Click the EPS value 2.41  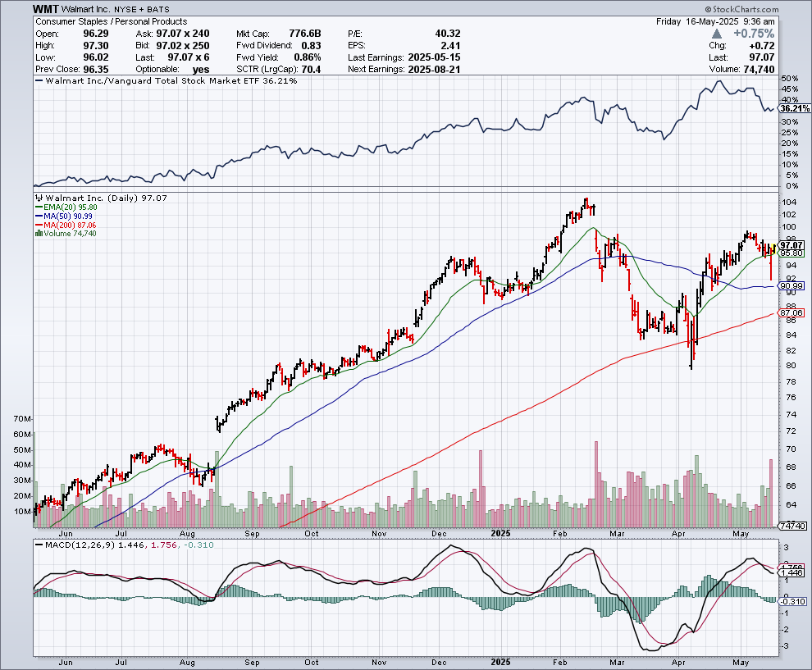click(450, 46)
